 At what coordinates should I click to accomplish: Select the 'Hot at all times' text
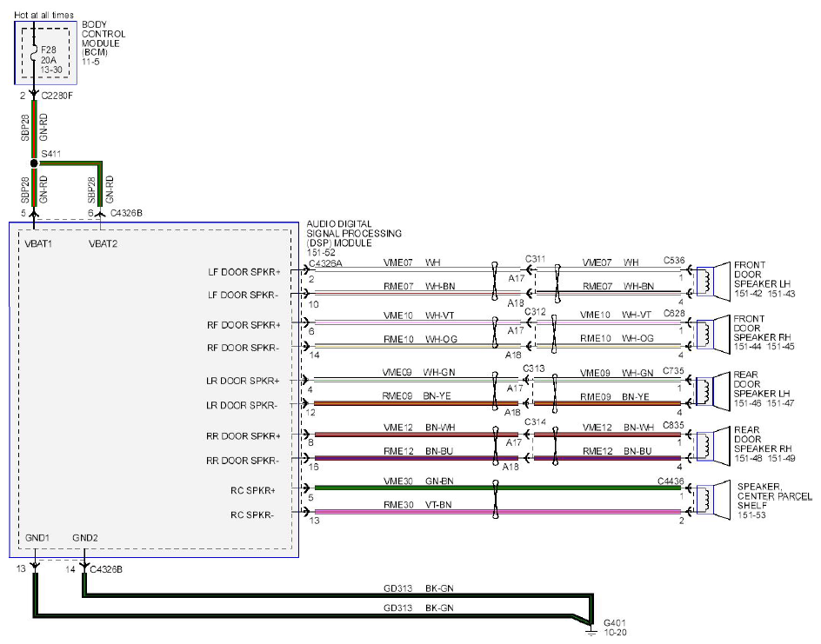tap(44, 15)
